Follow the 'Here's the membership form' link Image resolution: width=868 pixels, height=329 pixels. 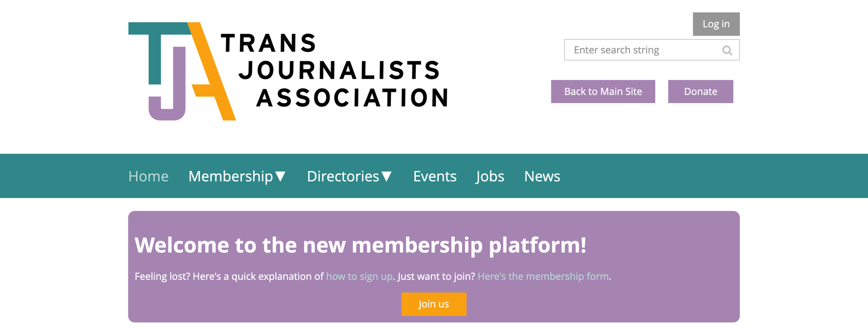(542, 276)
